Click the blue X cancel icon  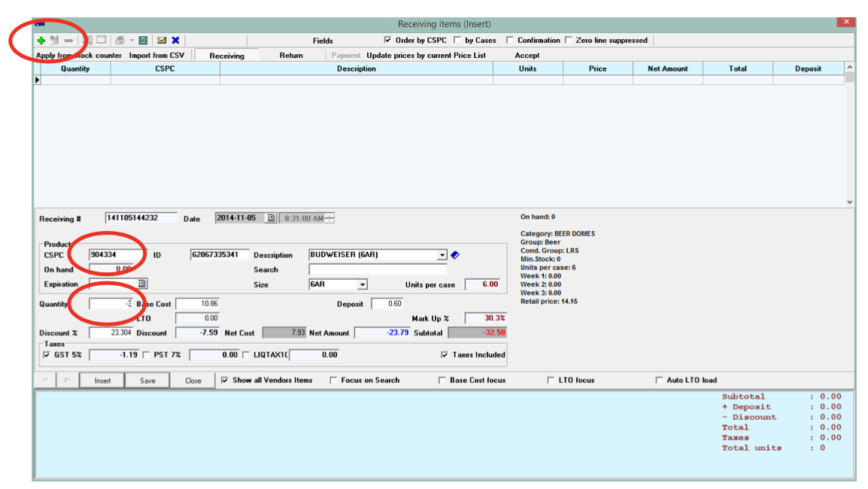click(x=175, y=40)
